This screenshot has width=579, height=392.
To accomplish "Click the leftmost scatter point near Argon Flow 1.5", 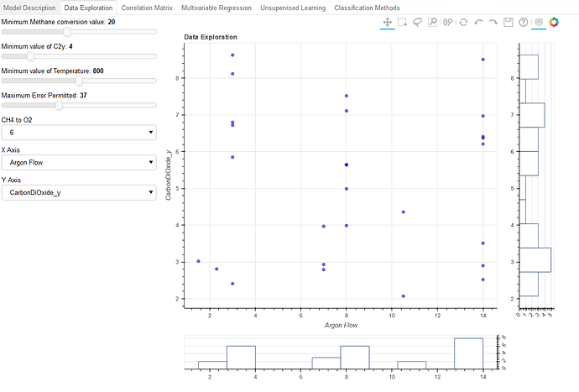I will 198,261.
